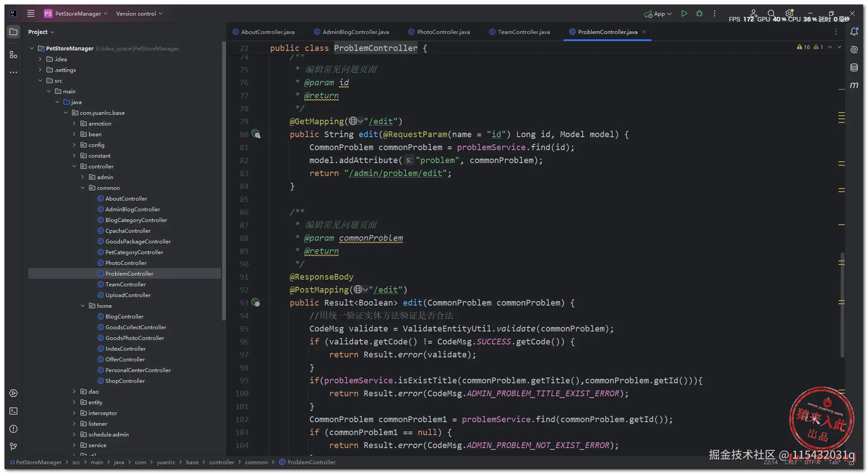Viewport: 868px width, 474px height.
Task: Switch to PhotoController.java tab
Action: click(x=439, y=32)
